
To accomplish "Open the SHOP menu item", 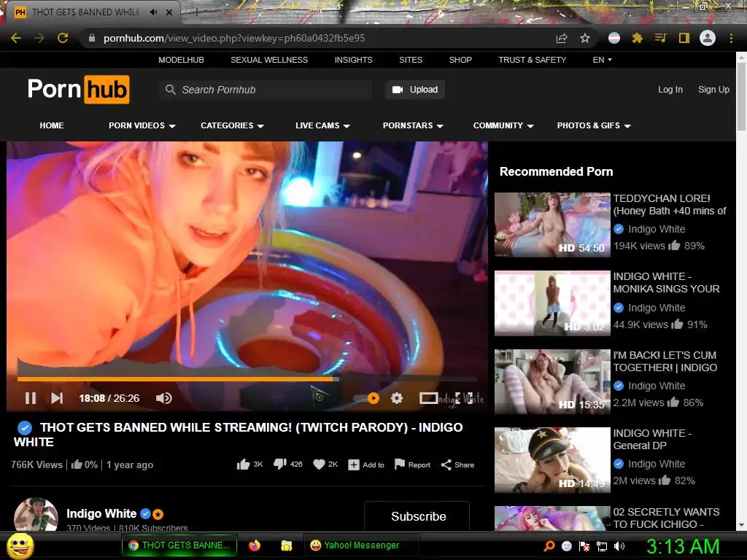I will (460, 60).
